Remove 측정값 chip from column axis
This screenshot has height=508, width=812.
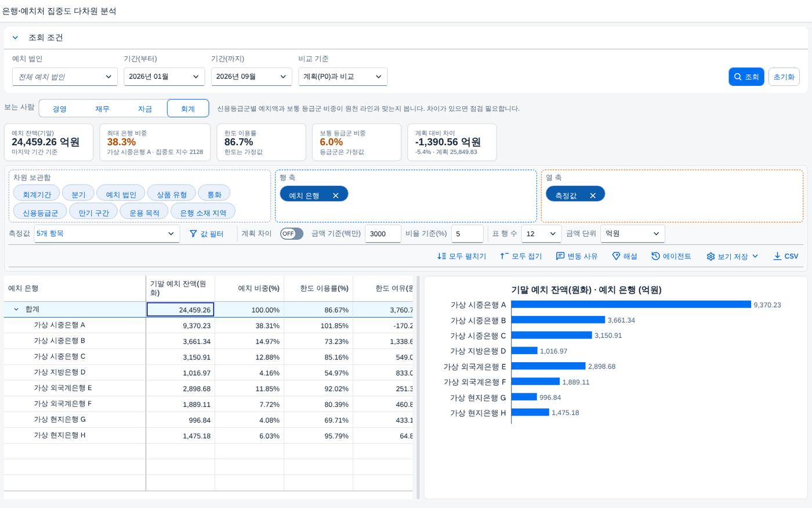point(593,196)
